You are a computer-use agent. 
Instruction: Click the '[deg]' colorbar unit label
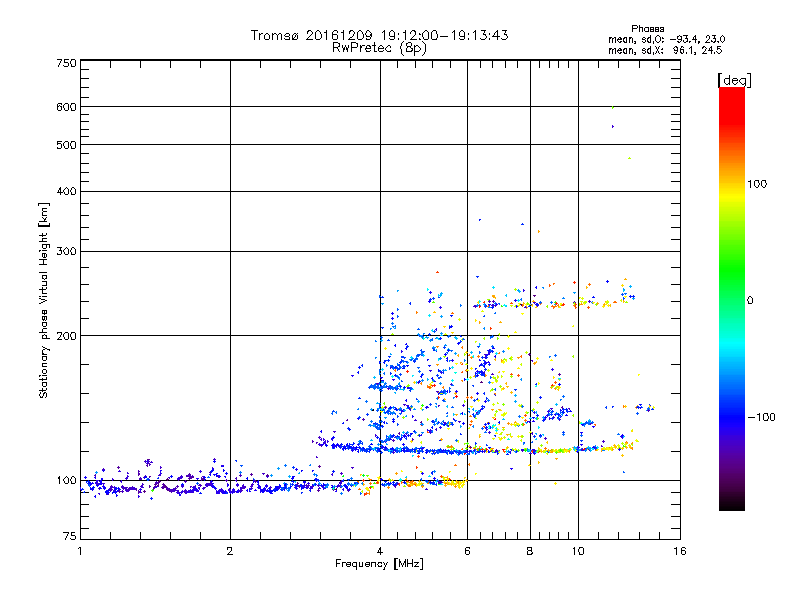pos(734,80)
